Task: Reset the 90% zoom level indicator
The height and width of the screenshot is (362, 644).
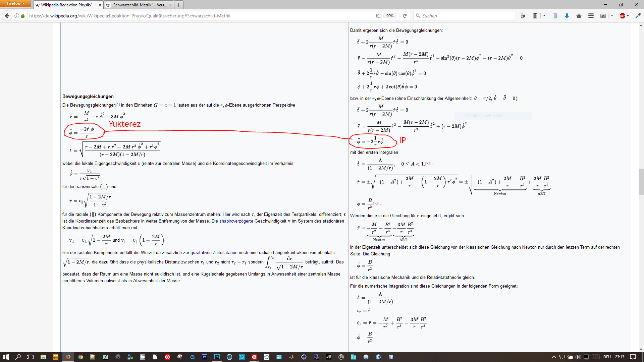Action: [x=390, y=16]
